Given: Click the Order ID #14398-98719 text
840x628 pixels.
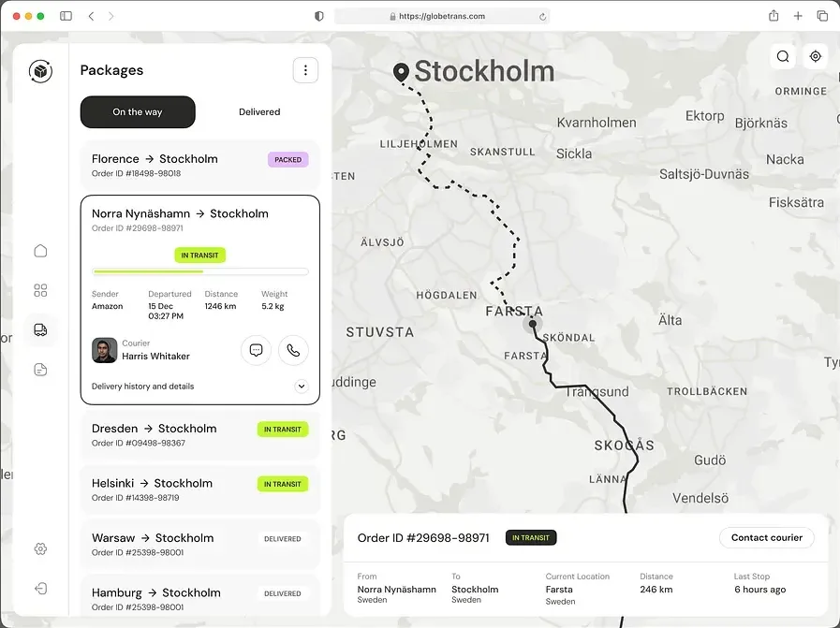Looking at the screenshot, I should (x=136, y=498).
